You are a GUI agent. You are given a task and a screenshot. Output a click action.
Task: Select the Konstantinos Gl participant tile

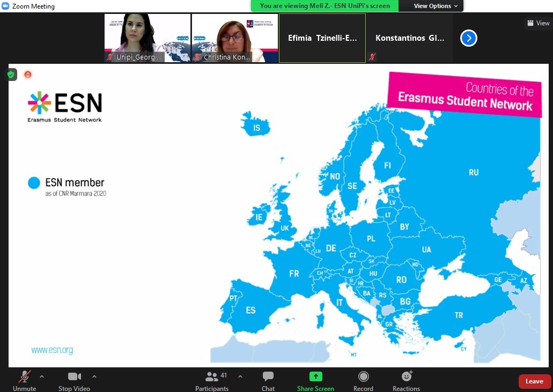[410, 38]
